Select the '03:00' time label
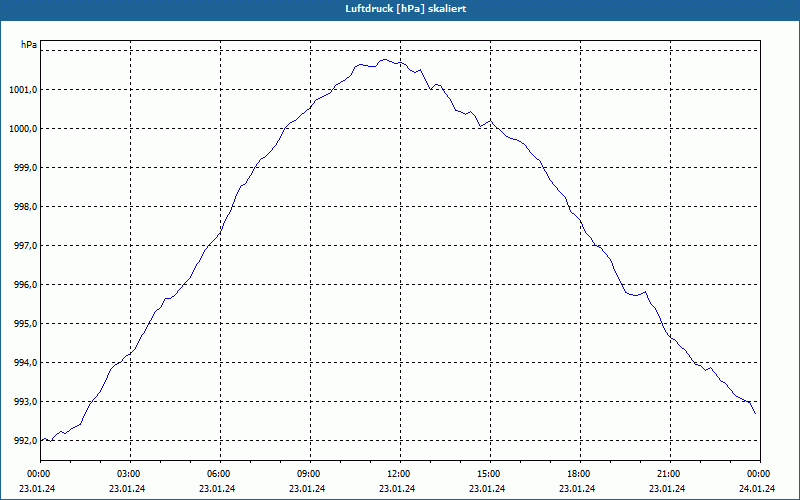Screen dimensions: 800x500 pos(127,474)
